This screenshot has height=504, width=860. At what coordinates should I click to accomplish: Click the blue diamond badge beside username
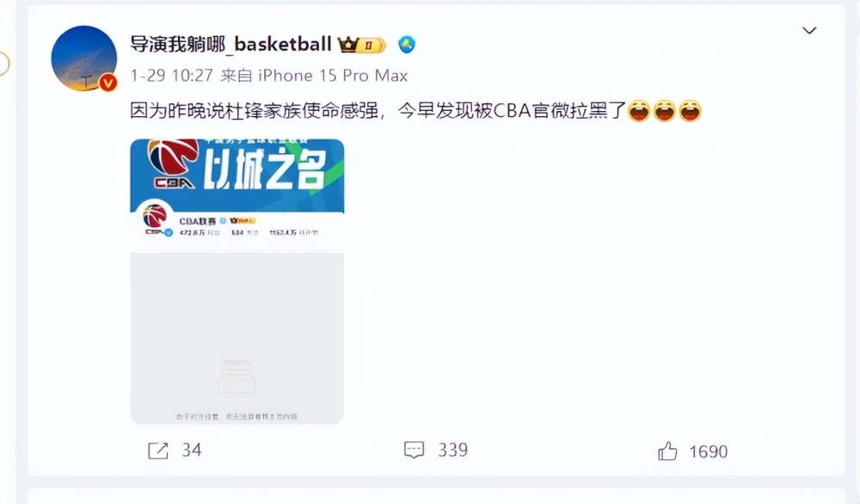[x=407, y=45]
